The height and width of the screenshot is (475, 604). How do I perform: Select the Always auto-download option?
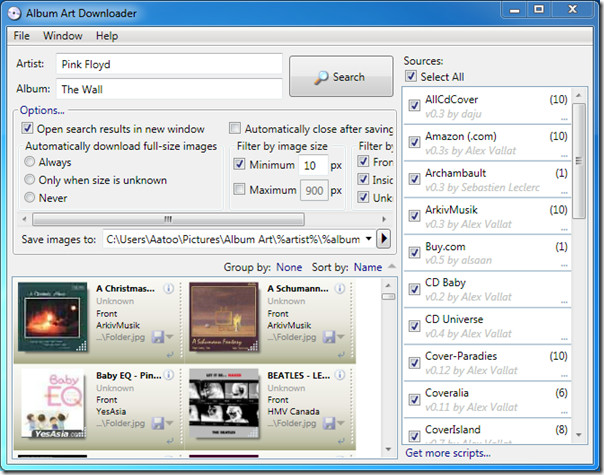click(x=29, y=161)
